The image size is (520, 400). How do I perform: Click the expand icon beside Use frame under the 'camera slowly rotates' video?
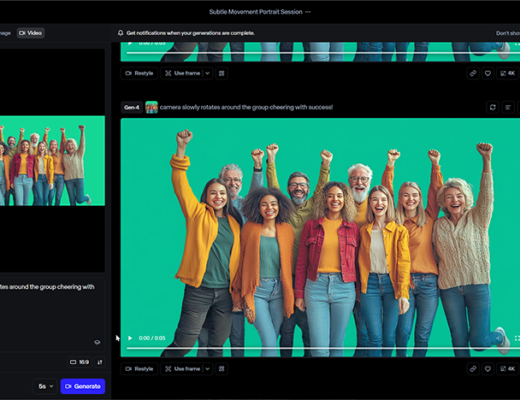[x=222, y=369]
